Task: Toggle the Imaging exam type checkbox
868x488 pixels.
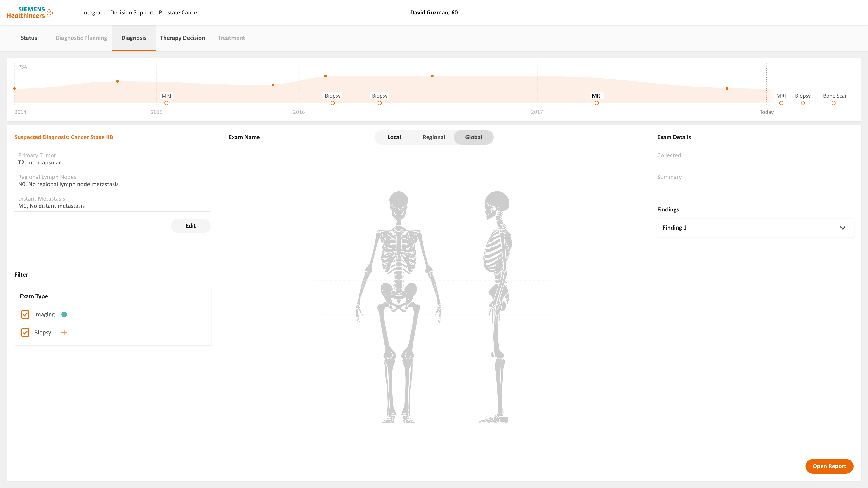Action: pyautogui.click(x=25, y=314)
